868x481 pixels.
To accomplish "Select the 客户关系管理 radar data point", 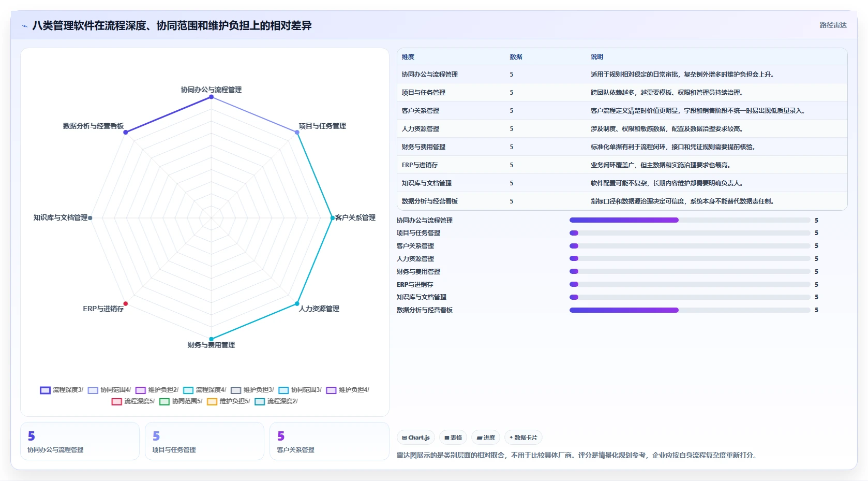I will pos(333,218).
